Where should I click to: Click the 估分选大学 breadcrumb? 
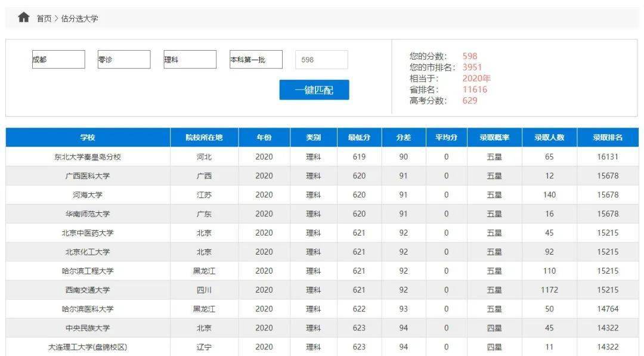point(80,18)
